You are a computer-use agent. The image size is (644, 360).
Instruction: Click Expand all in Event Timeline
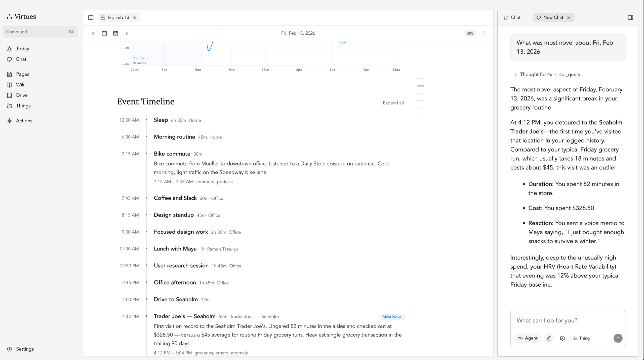click(x=393, y=103)
